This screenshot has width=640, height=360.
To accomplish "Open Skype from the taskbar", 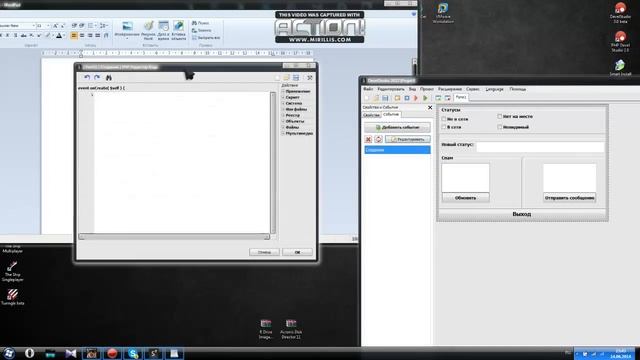I will [x=133, y=353].
